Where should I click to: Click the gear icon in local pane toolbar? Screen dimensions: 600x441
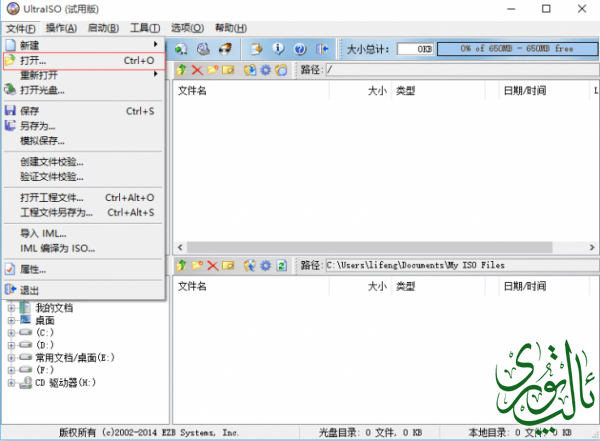(x=266, y=265)
